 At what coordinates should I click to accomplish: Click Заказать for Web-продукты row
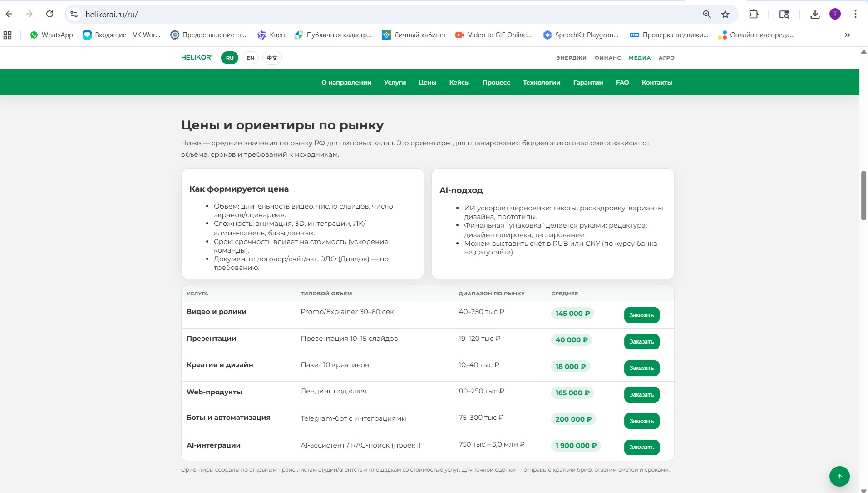click(641, 394)
